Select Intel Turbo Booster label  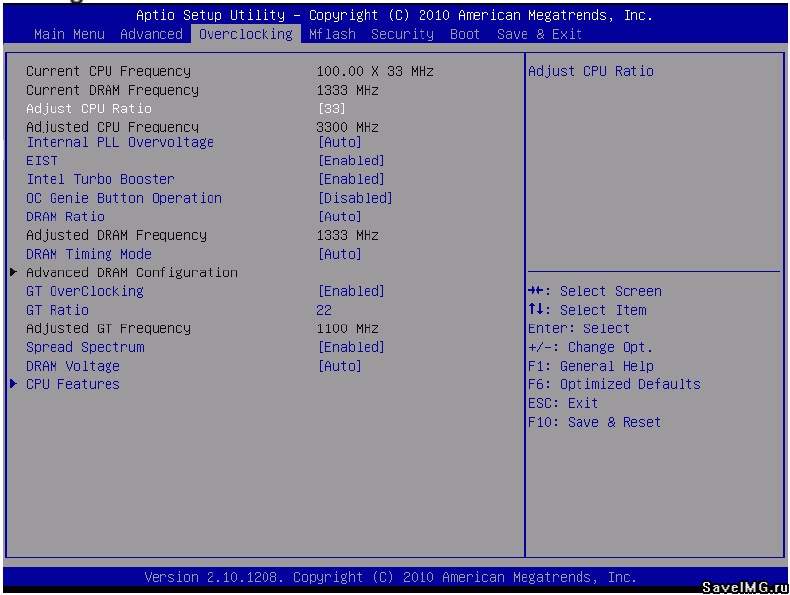pyautogui.click(x=100, y=179)
